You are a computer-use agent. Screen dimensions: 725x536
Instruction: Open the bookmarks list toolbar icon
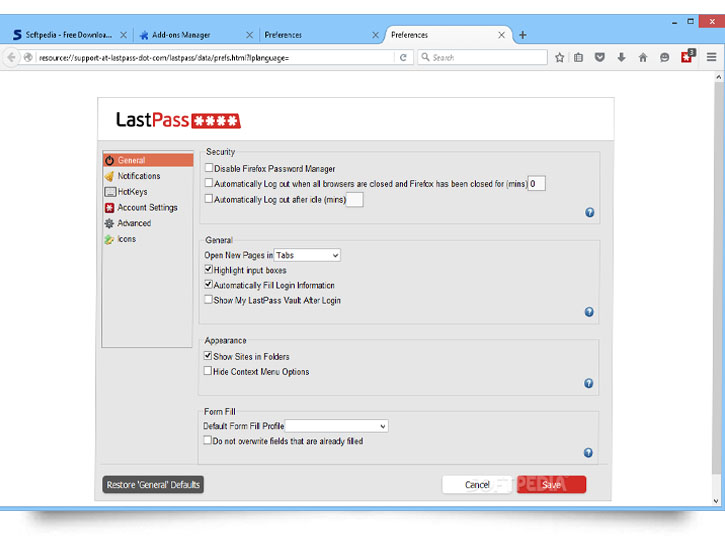click(x=578, y=57)
